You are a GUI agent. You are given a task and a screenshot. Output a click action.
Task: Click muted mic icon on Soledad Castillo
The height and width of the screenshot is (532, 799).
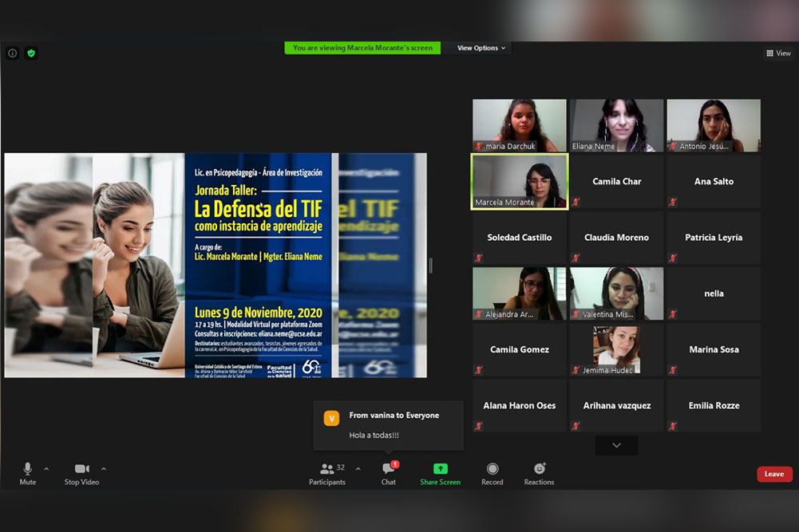coord(478,258)
